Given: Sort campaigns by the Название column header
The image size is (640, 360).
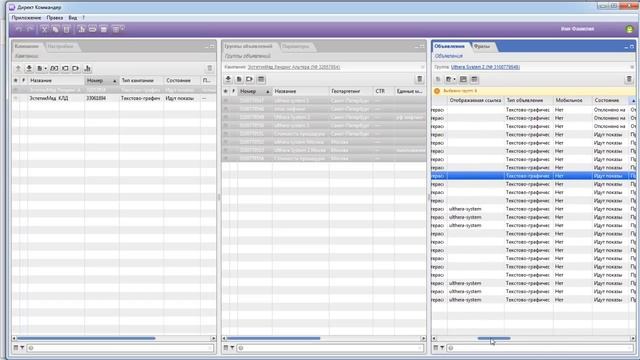Looking at the screenshot, I should (56, 80).
